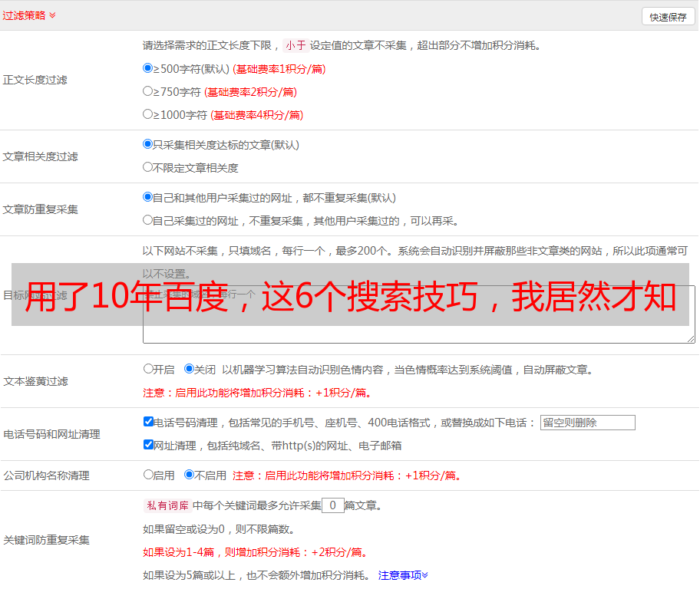This screenshot has height=589, width=700.
Task: Click the resize grip of the domains textarea
Action: point(691,339)
